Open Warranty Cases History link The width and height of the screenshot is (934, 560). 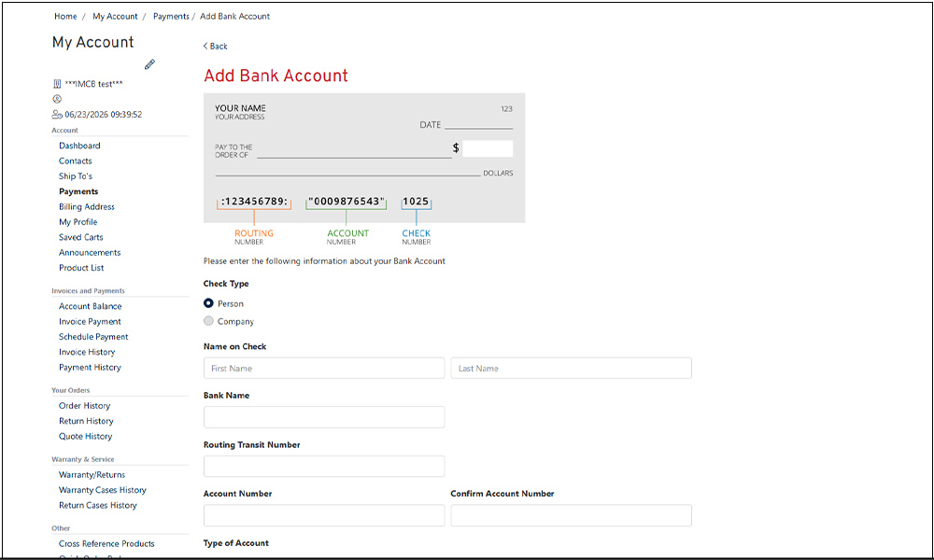tap(103, 490)
